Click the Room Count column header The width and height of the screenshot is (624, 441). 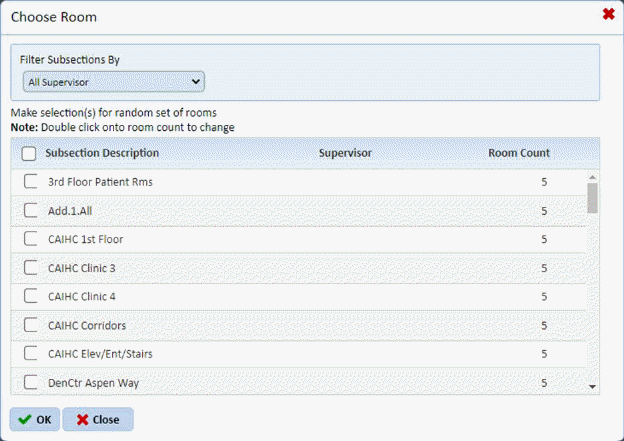point(518,154)
